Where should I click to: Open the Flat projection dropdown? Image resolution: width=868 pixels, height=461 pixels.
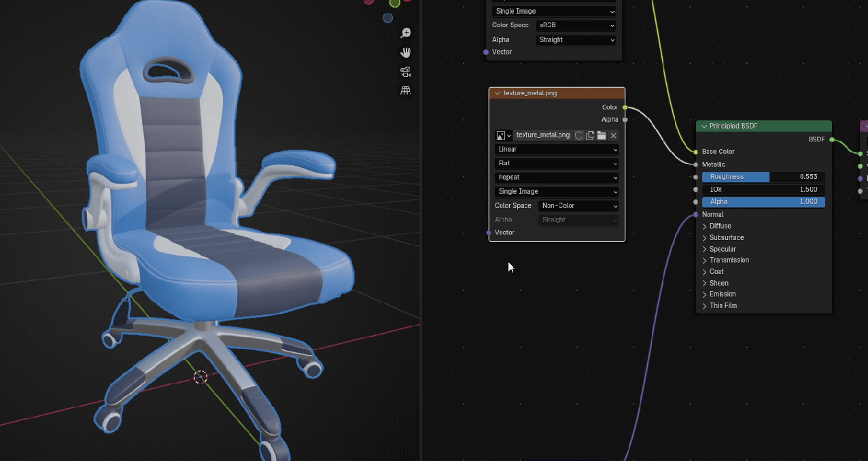pos(557,163)
